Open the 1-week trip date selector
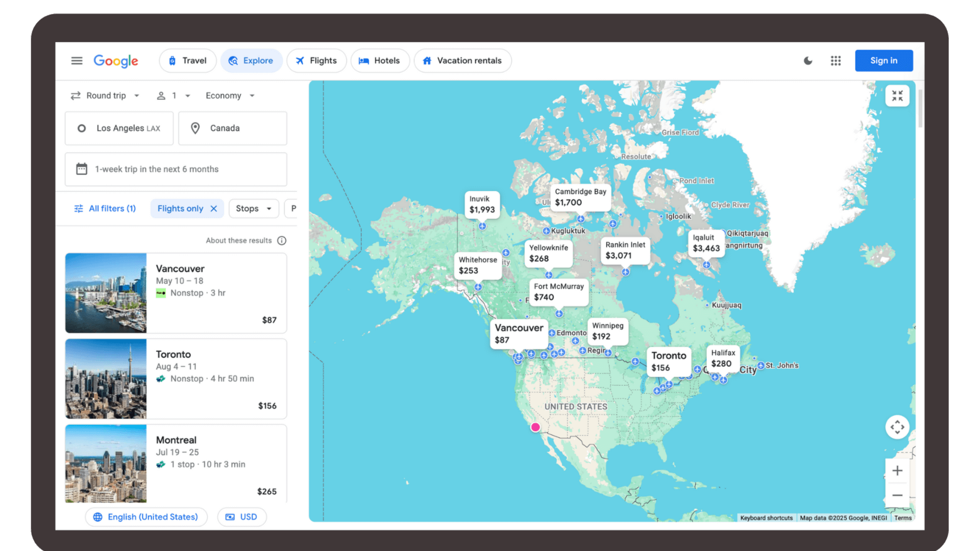Screen dimensions: 980x551 click(176, 169)
